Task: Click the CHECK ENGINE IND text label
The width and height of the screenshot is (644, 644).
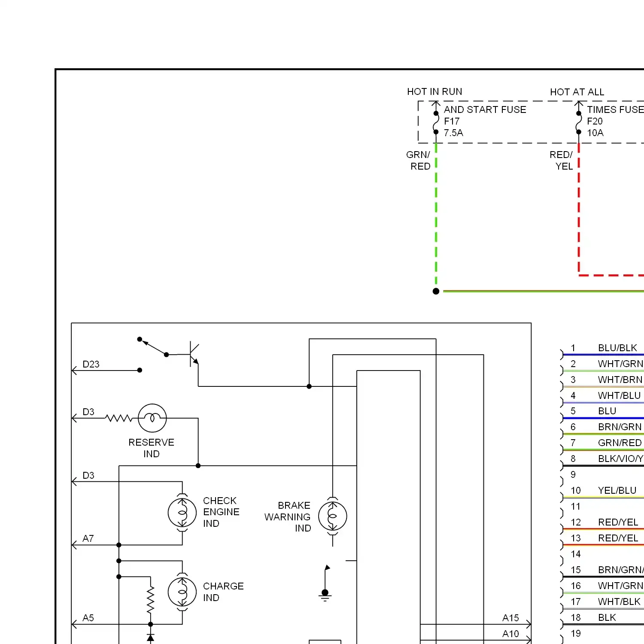Action: click(221, 512)
